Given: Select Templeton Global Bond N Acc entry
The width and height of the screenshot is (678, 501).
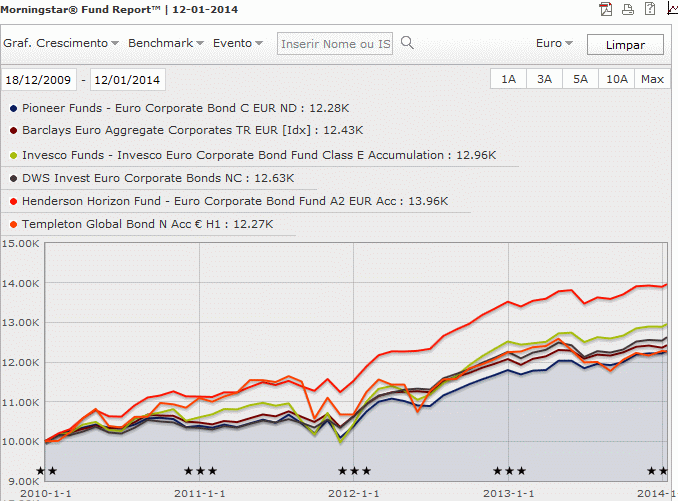Looking at the screenshot, I should coord(147,224).
